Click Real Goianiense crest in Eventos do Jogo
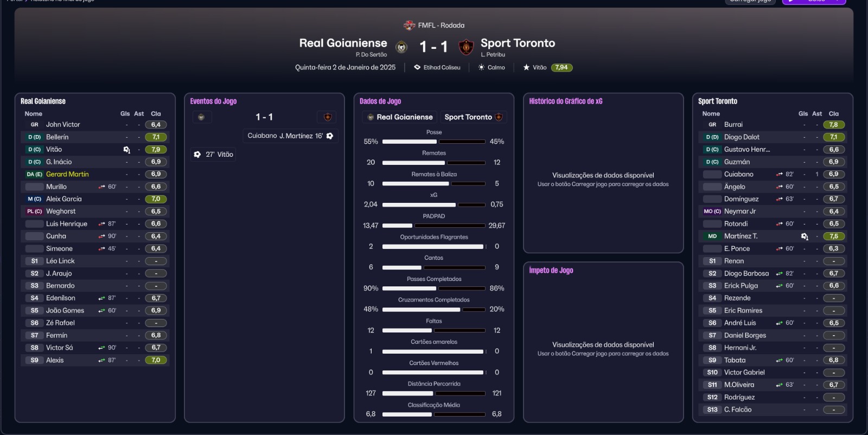 point(201,117)
